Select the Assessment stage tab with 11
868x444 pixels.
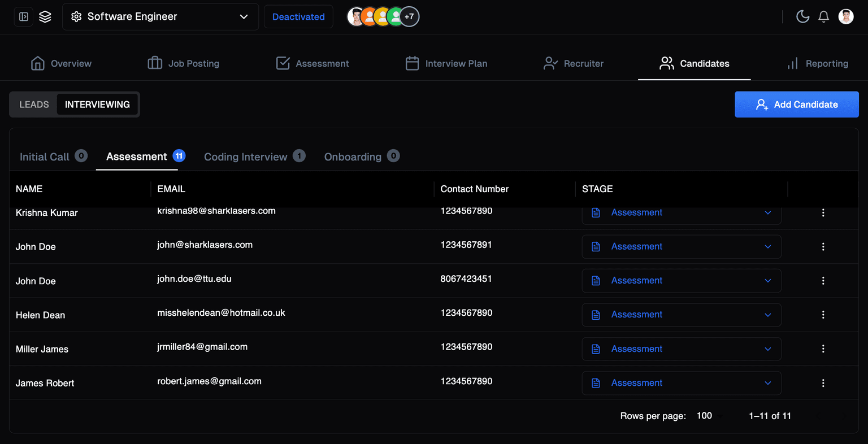(145, 156)
